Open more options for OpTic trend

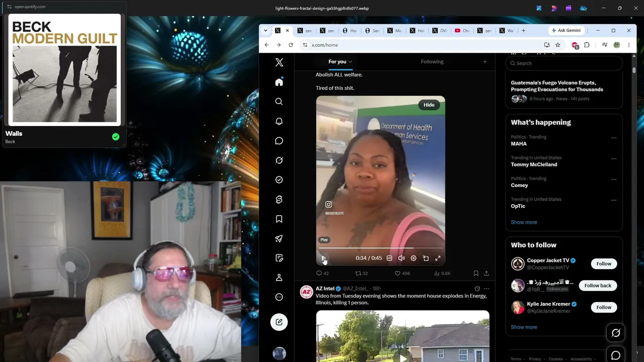pyautogui.click(x=614, y=200)
